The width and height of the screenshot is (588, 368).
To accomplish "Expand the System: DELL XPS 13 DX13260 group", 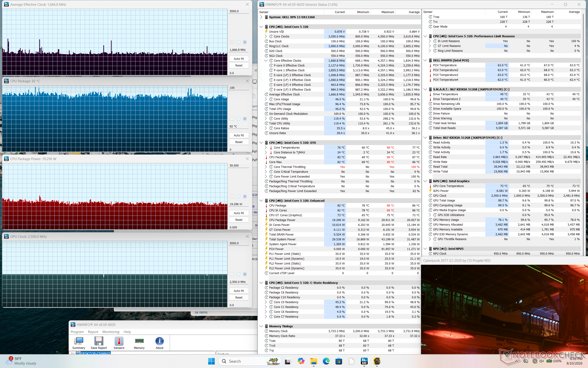I will click(261, 17).
